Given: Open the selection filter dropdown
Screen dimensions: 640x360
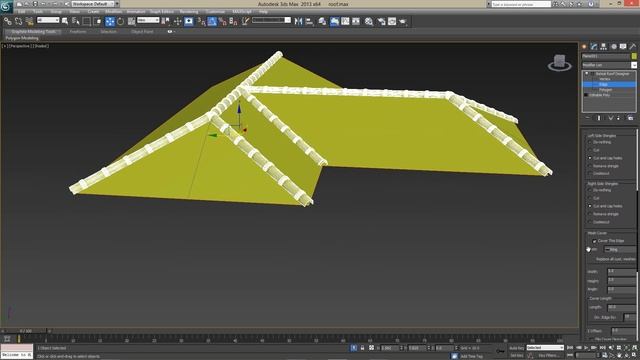Looking at the screenshot, I should 48,20.
